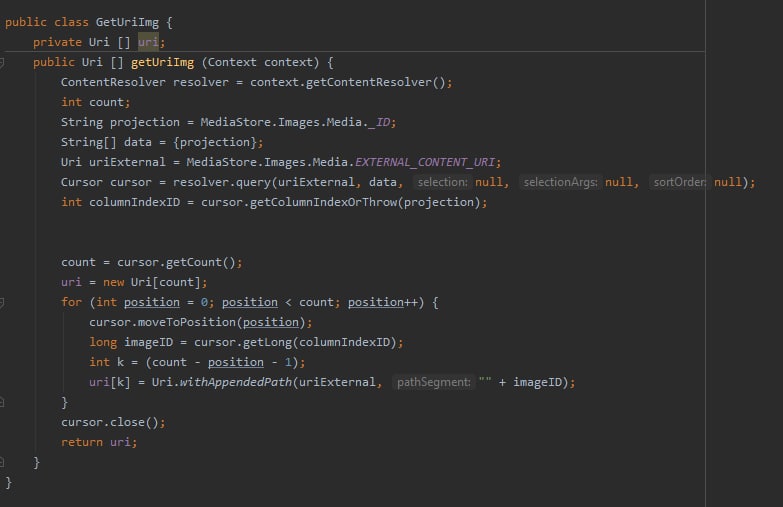Click variable k in int k declaration
Image resolution: width=783 pixels, height=507 pixels.
[x=120, y=362]
